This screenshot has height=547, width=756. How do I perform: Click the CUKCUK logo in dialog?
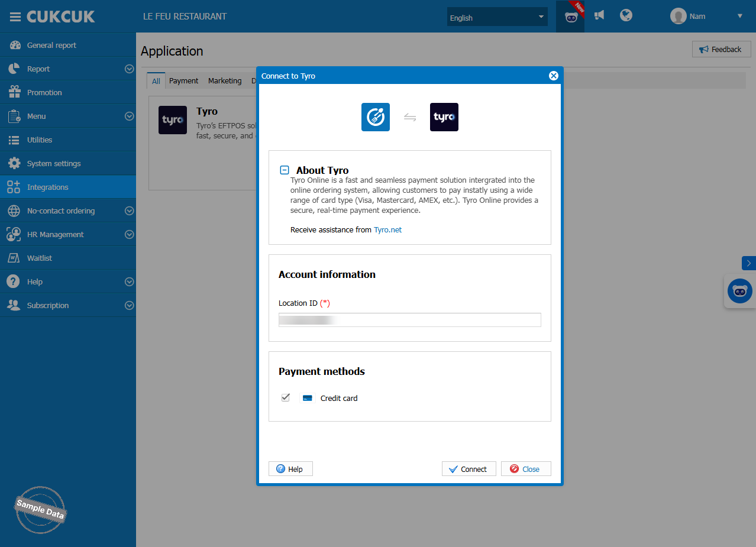click(376, 117)
